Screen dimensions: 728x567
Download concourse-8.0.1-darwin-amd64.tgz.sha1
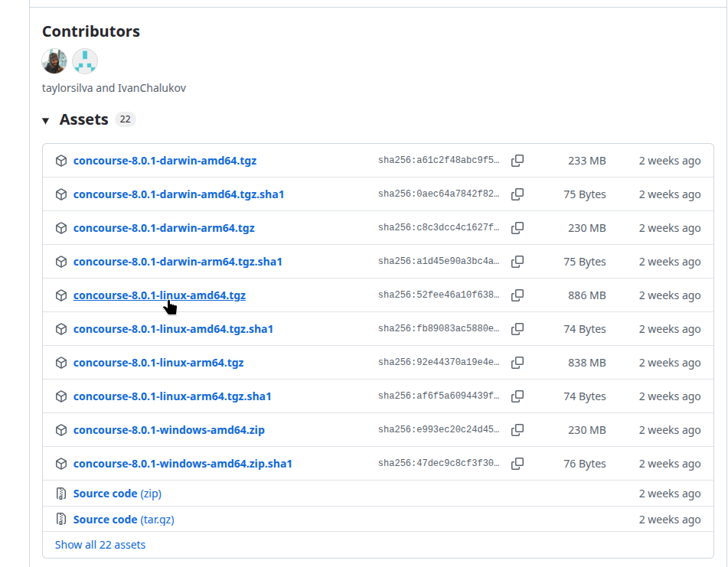point(178,194)
